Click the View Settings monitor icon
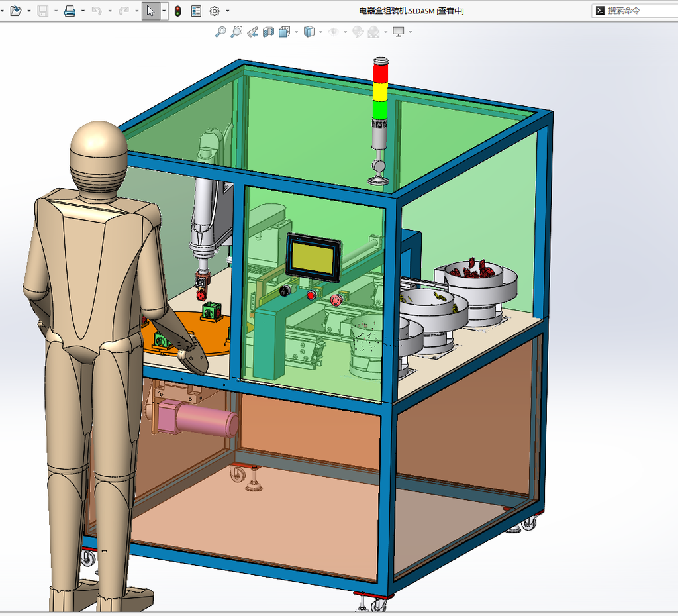 [x=398, y=32]
